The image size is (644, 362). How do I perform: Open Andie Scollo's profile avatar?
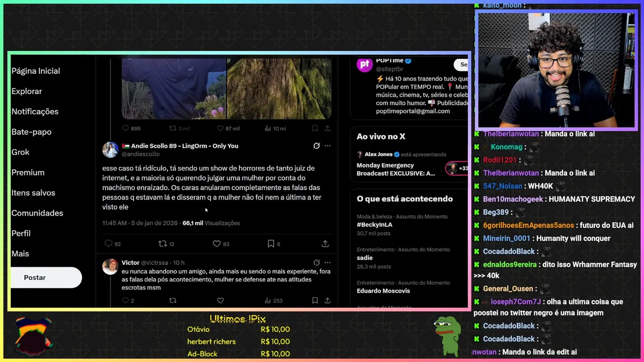110,149
